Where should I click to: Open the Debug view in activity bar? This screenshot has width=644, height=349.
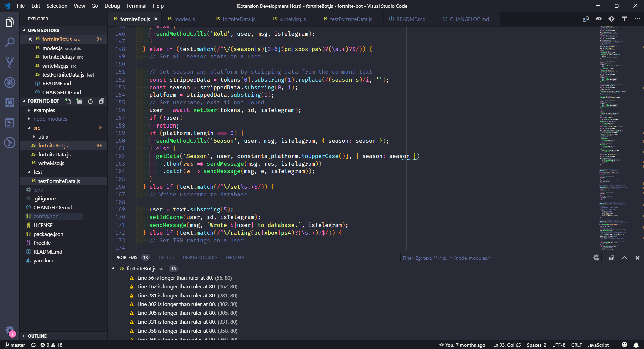click(x=10, y=82)
